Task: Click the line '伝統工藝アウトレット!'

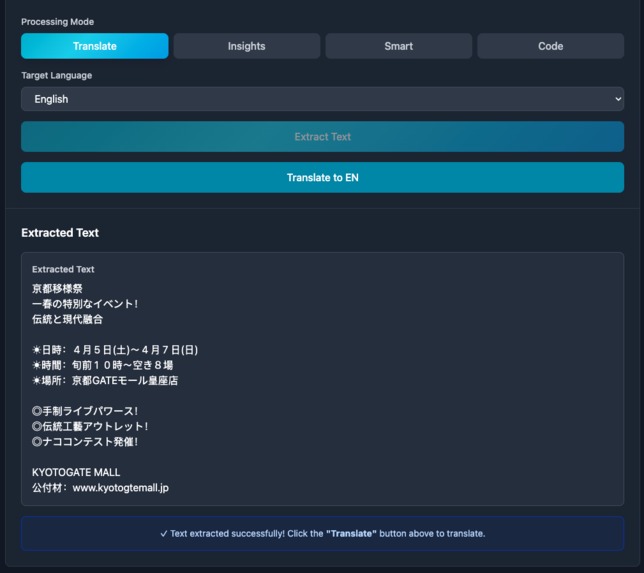Action: coord(90,426)
